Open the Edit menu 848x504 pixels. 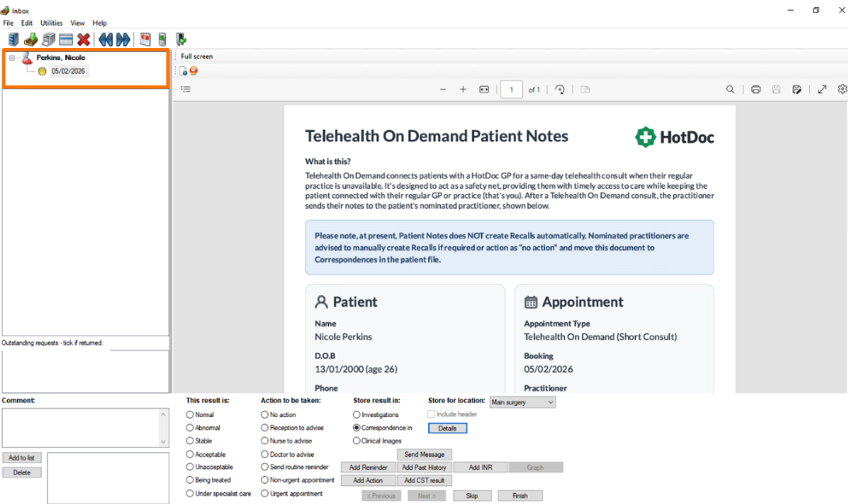[26, 23]
